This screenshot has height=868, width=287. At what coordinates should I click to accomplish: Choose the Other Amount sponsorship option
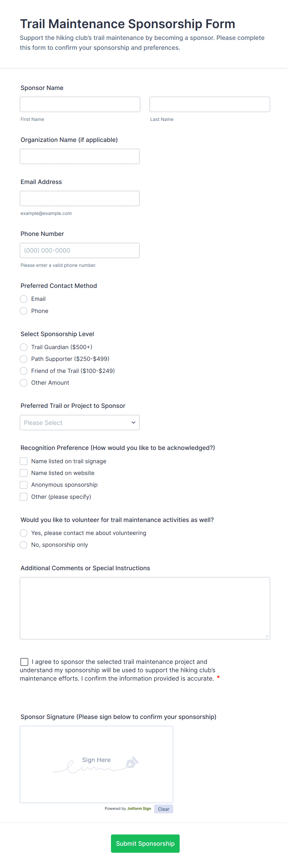point(23,383)
